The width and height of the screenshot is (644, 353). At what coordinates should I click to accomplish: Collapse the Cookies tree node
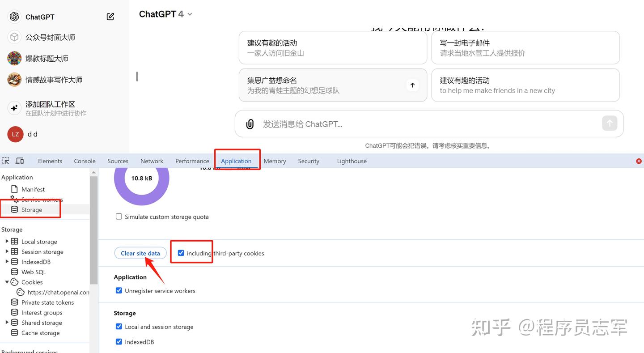pos(7,282)
